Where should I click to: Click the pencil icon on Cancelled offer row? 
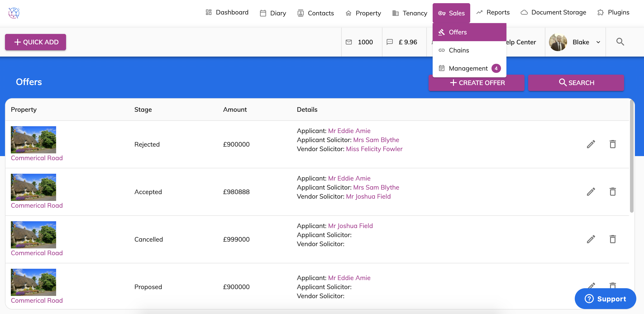(x=591, y=239)
